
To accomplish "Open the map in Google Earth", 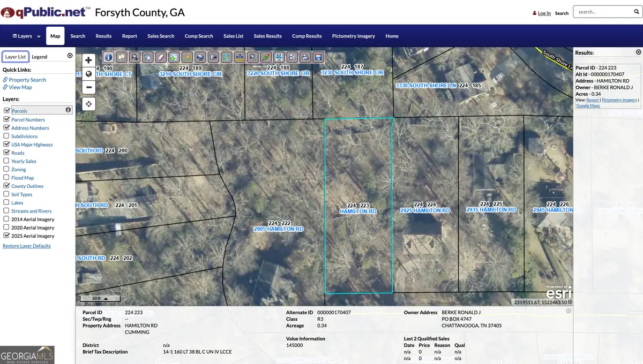I will [198, 57].
